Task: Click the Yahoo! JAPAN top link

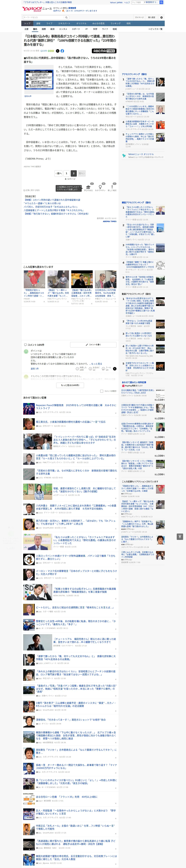Action: click(x=116, y=2)
